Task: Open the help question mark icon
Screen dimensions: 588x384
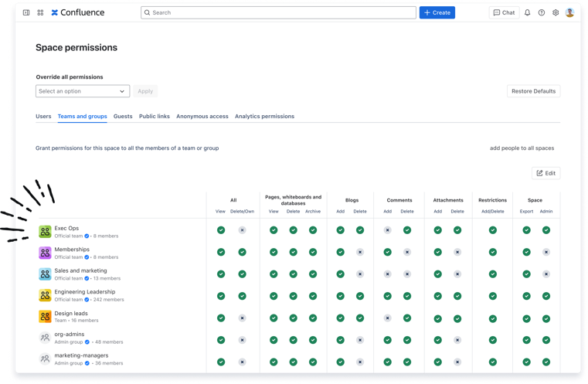Action: (x=542, y=13)
